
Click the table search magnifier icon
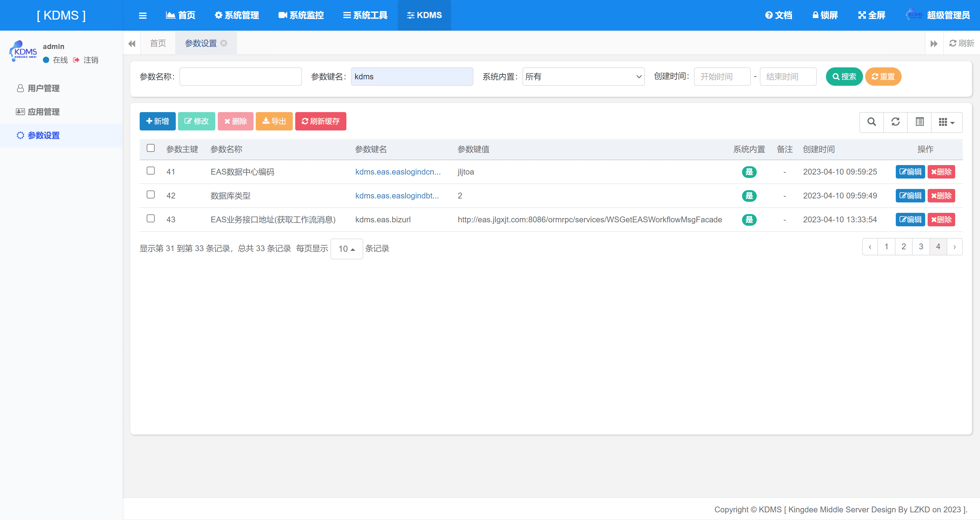click(871, 122)
